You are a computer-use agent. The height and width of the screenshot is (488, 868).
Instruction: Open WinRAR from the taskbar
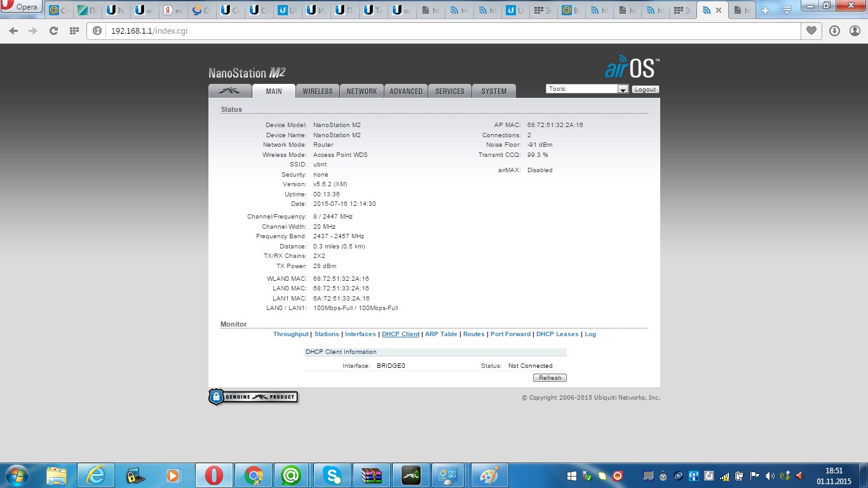[x=370, y=475]
